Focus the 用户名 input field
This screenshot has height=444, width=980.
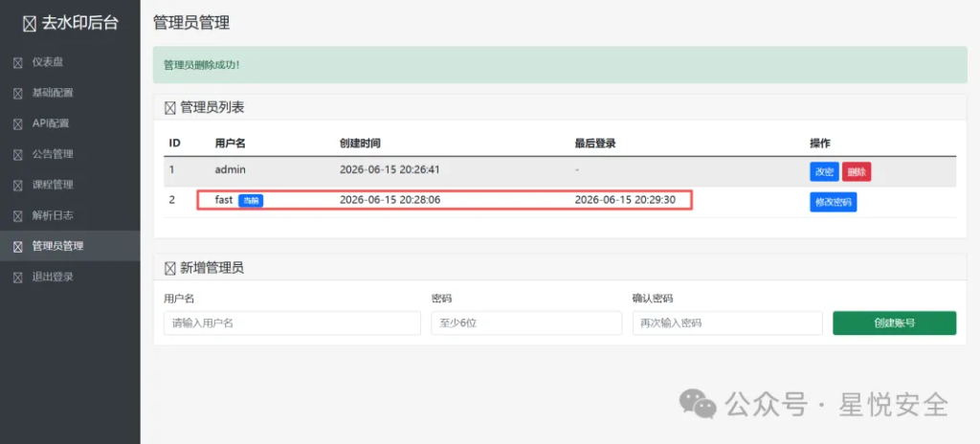(x=293, y=323)
